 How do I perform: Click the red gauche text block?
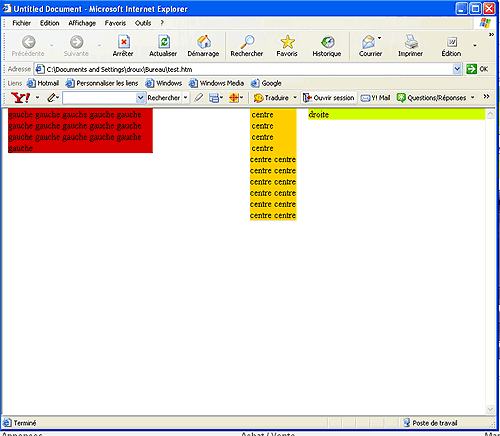(80, 131)
